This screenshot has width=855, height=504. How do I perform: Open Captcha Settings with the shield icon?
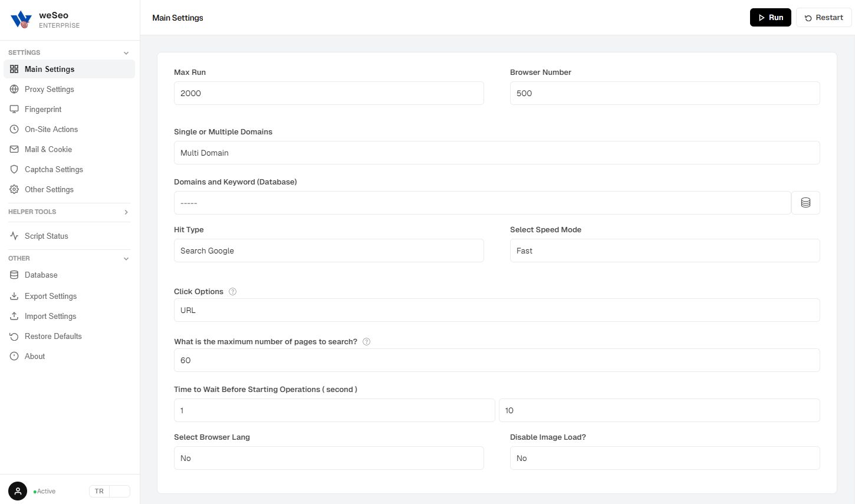(x=54, y=170)
